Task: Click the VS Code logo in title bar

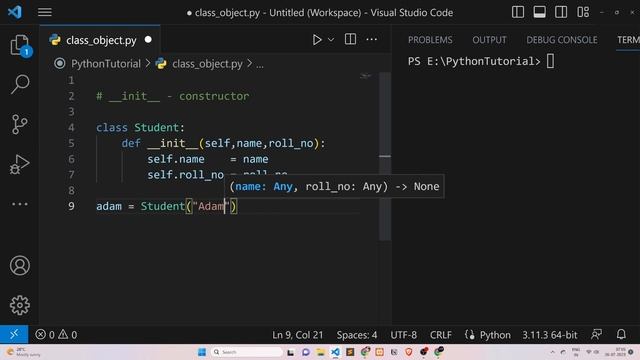Action: [15, 12]
